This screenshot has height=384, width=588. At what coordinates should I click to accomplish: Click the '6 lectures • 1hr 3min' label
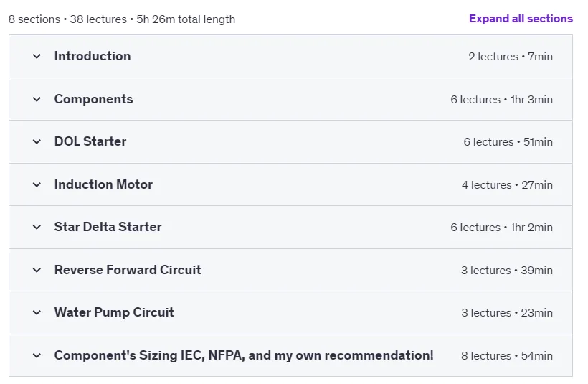502,100
